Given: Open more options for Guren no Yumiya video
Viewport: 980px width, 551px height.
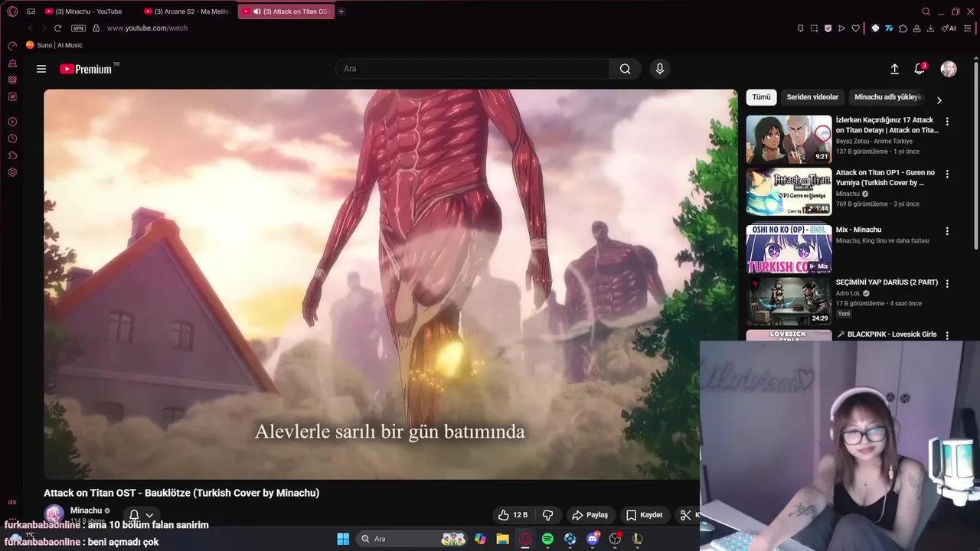Looking at the screenshot, I should [x=947, y=174].
